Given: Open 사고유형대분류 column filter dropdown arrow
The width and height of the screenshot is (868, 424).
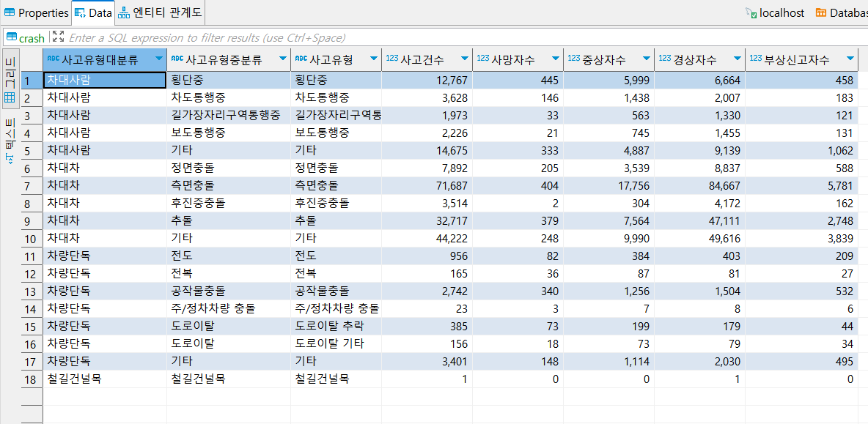Looking at the screenshot, I should click(159, 59).
